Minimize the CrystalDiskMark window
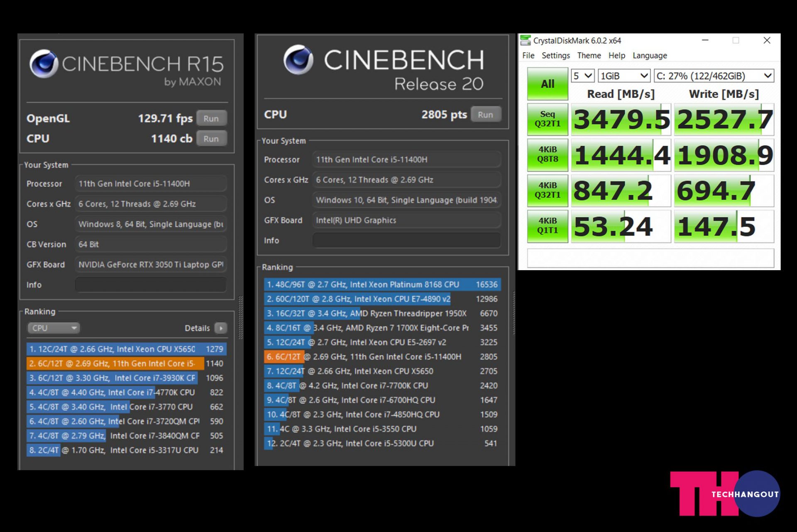Viewport: 797px width, 532px height. [x=705, y=40]
